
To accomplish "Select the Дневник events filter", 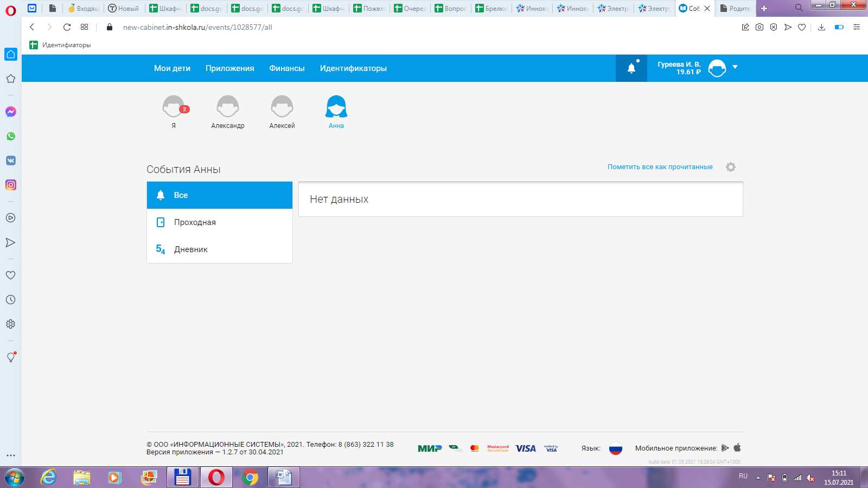I will coord(220,249).
